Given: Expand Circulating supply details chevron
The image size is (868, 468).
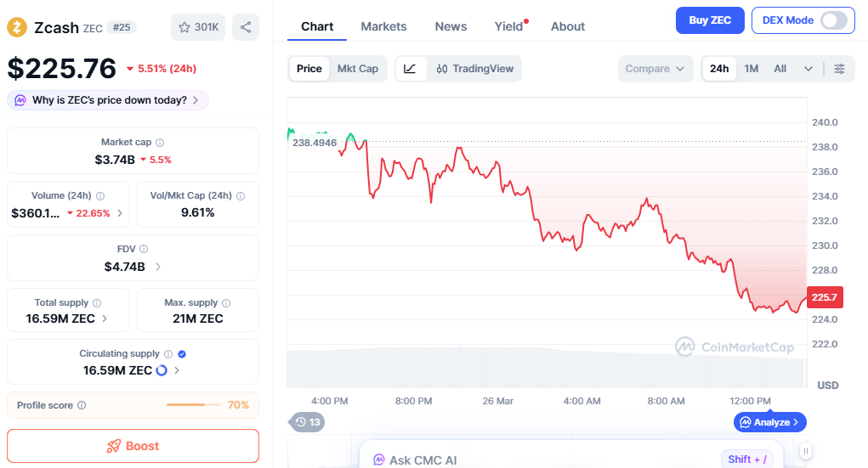Looking at the screenshot, I should pyautogui.click(x=177, y=370).
